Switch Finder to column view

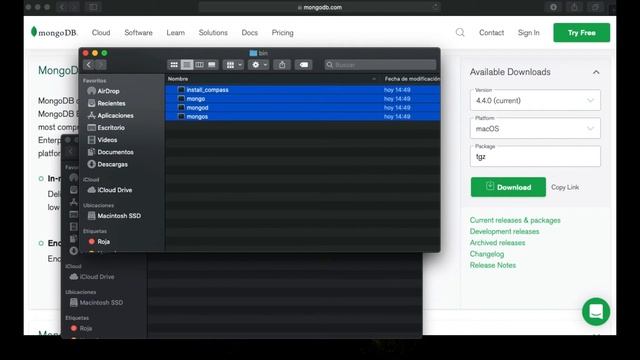[x=199, y=64]
